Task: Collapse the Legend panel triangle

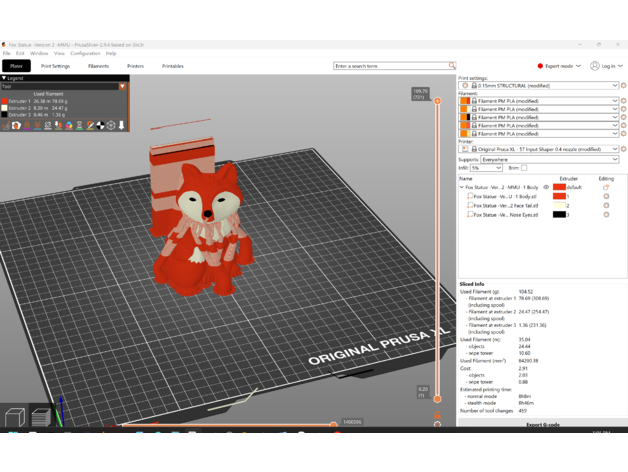Action: [4, 78]
